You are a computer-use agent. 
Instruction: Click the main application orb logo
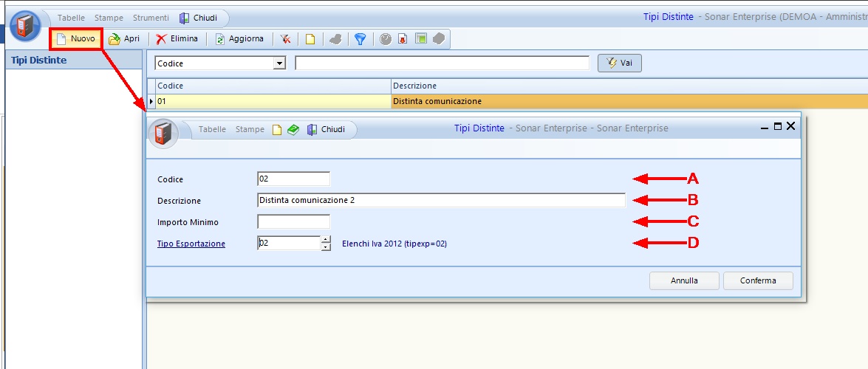click(26, 27)
